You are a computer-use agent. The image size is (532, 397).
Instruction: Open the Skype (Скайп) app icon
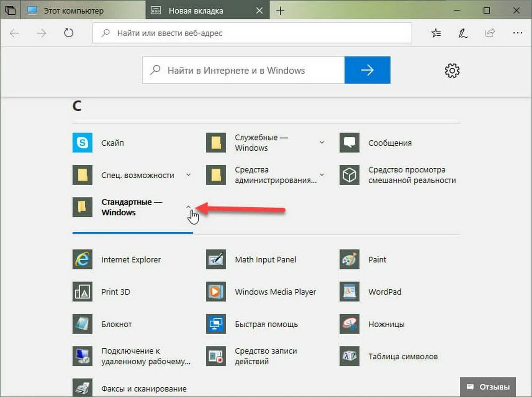82,143
